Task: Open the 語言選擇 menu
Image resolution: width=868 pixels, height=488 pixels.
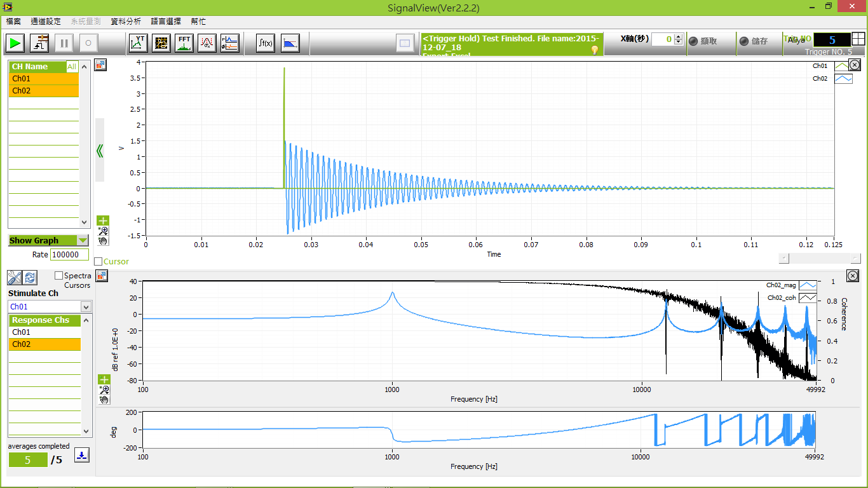Action: click(x=166, y=22)
